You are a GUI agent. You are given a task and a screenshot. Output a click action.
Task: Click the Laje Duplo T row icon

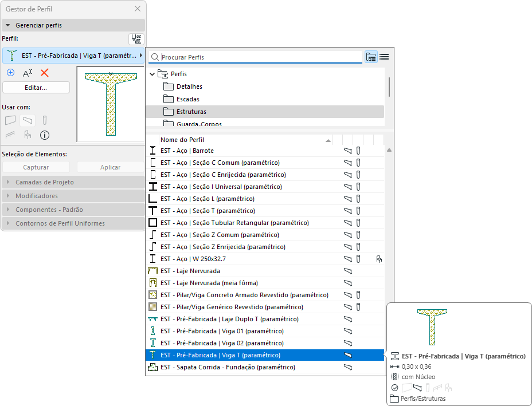152,319
